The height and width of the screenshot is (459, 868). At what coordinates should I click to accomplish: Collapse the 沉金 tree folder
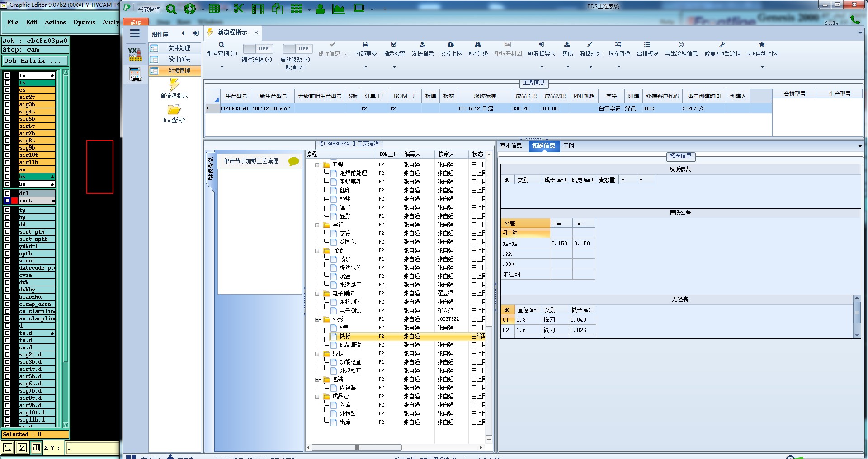pyautogui.click(x=318, y=251)
